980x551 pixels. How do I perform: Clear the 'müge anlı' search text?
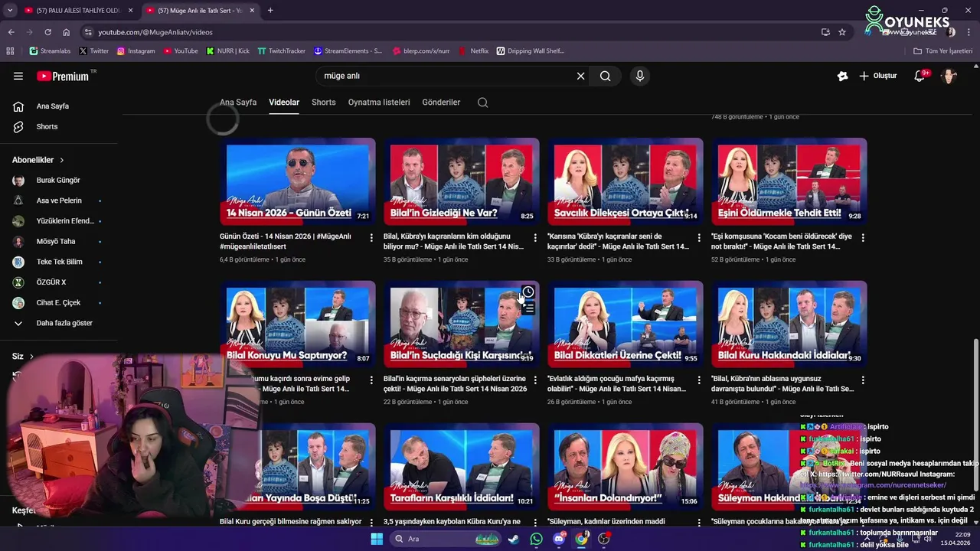click(x=580, y=76)
